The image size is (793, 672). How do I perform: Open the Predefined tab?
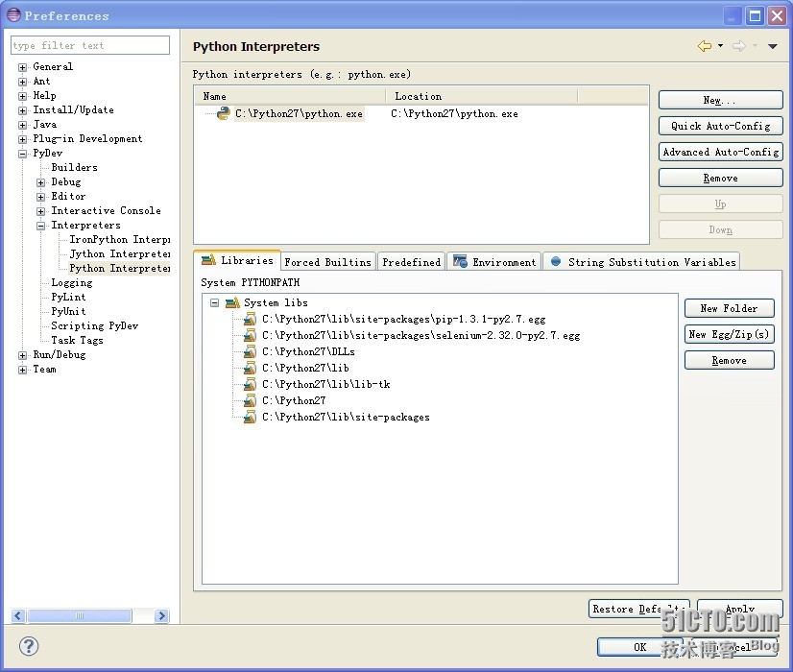click(411, 262)
